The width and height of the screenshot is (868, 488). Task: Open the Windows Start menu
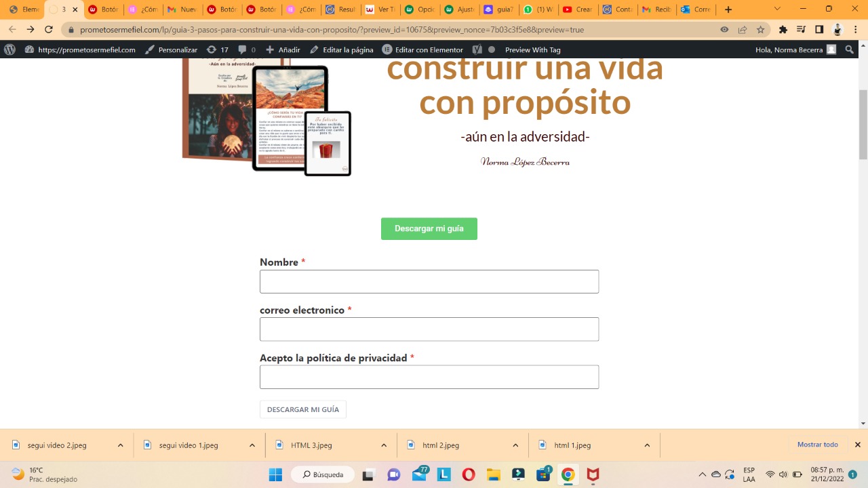tap(275, 474)
